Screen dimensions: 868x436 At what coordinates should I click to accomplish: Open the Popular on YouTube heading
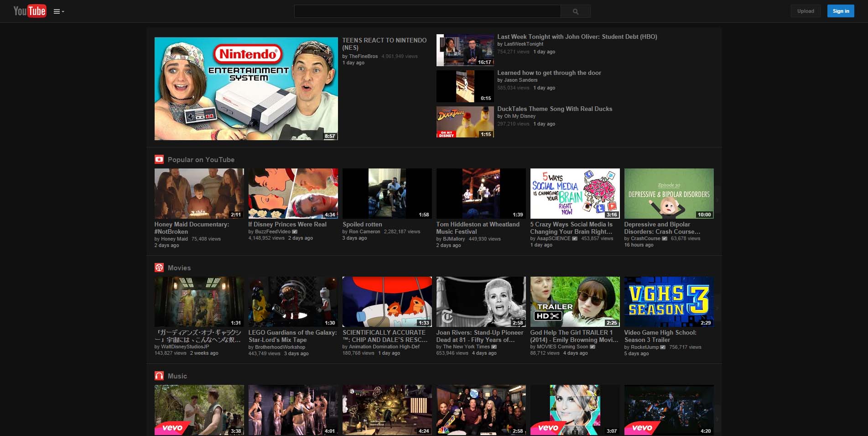click(x=201, y=160)
